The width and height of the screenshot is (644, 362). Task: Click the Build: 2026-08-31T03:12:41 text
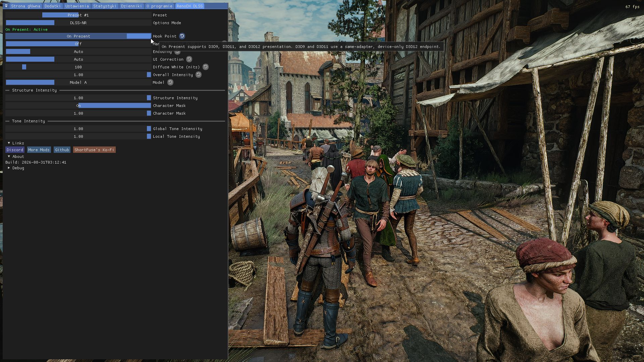(36, 162)
